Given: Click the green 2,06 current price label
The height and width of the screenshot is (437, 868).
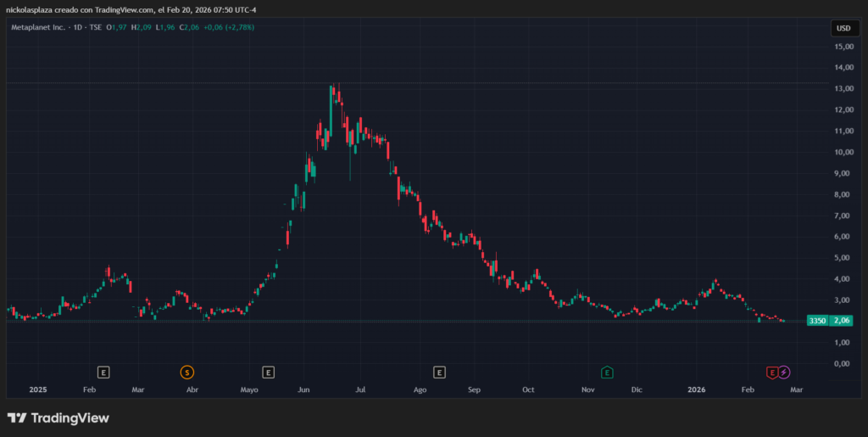Looking at the screenshot, I should pos(843,321).
